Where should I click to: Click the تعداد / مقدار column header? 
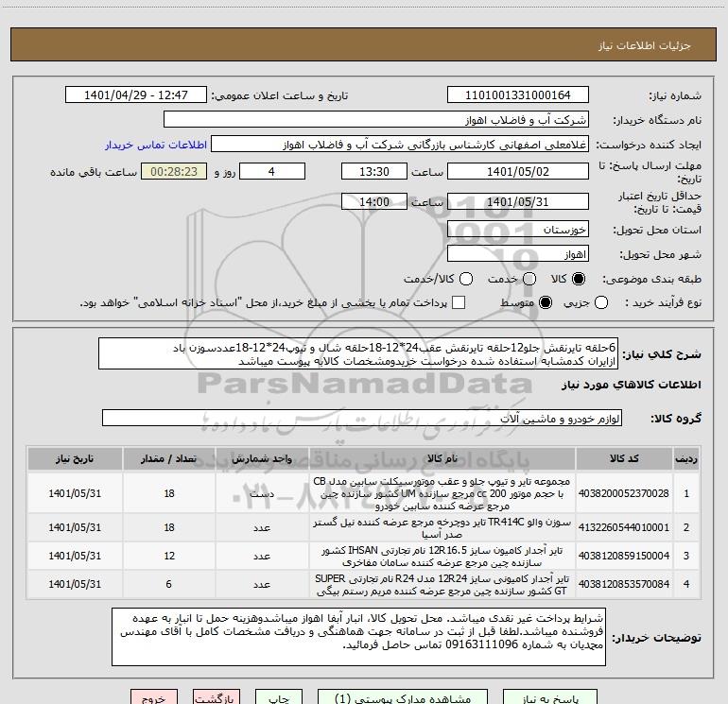click(x=169, y=459)
